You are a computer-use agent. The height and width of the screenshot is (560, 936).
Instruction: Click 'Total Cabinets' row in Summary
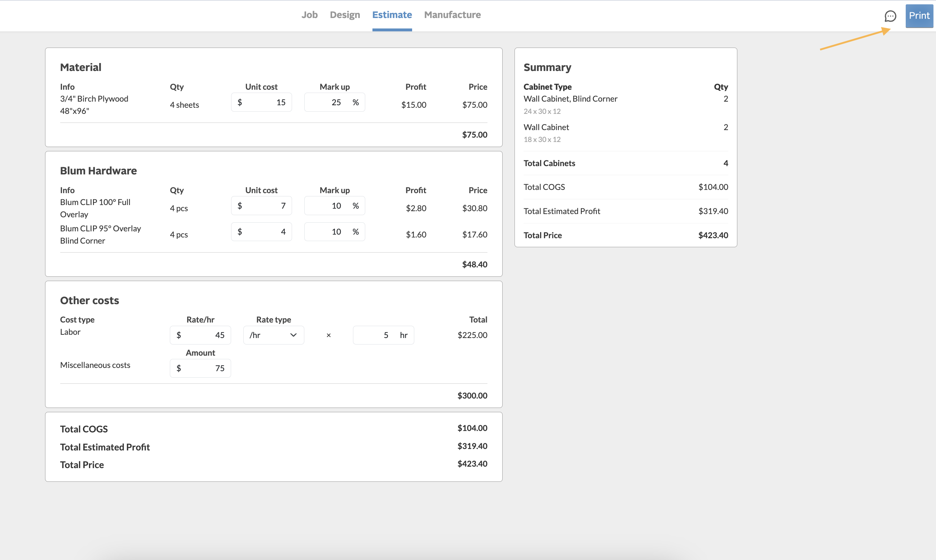[x=625, y=163]
